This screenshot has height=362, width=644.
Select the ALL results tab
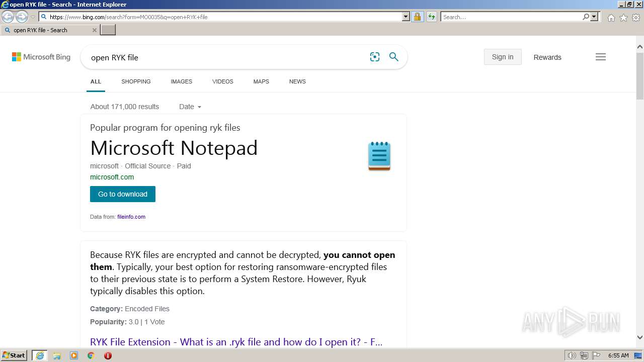pos(96,81)
